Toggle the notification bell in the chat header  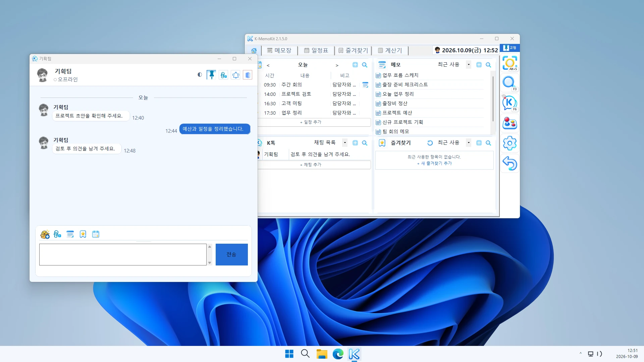236,75
